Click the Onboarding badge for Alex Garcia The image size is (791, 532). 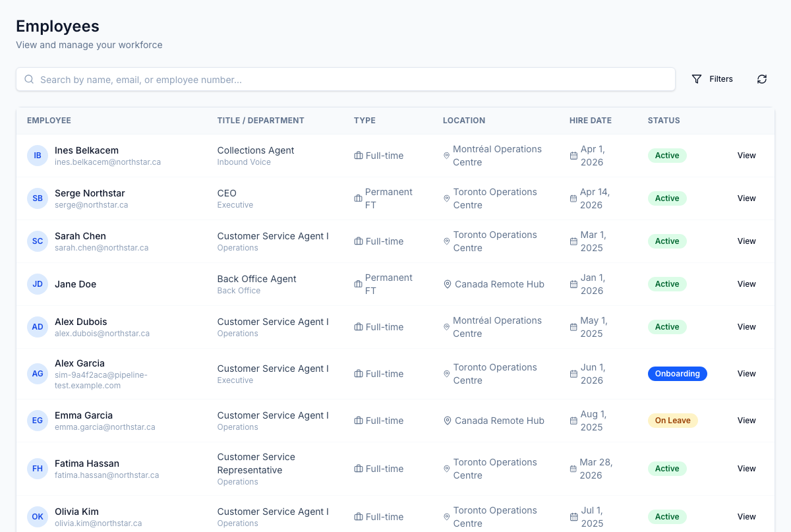677,374
